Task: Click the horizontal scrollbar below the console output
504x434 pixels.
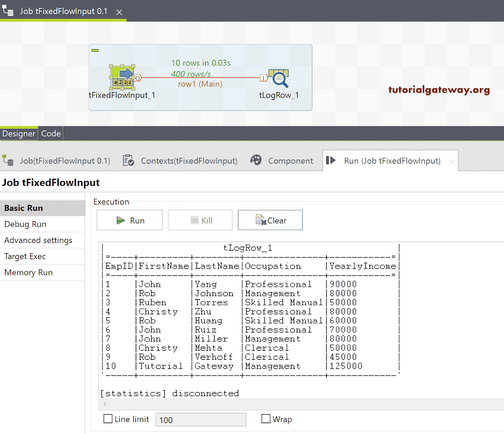Action: click(246, 404)
